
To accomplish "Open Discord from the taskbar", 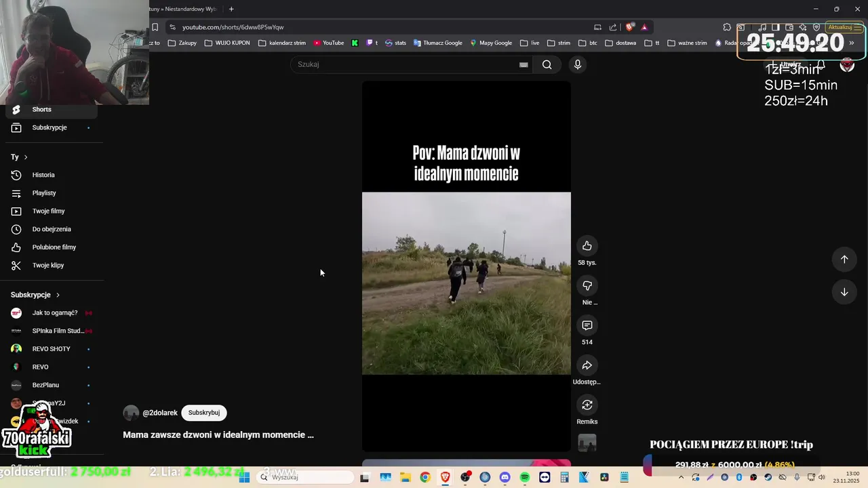I will (505, 477).
